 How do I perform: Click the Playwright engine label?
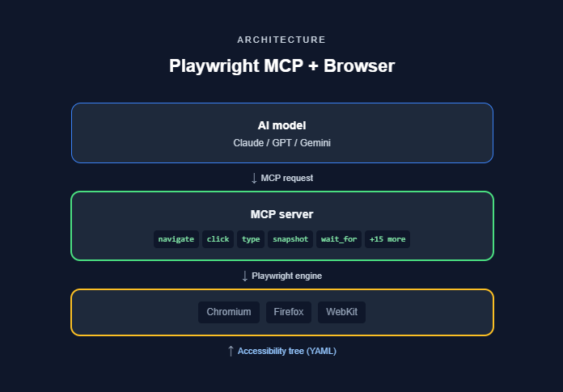coord(286,276)
